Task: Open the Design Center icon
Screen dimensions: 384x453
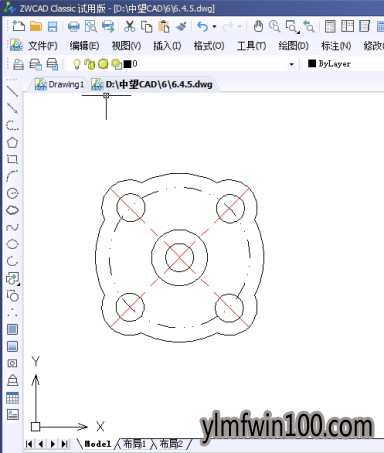Action: point(347,26)
